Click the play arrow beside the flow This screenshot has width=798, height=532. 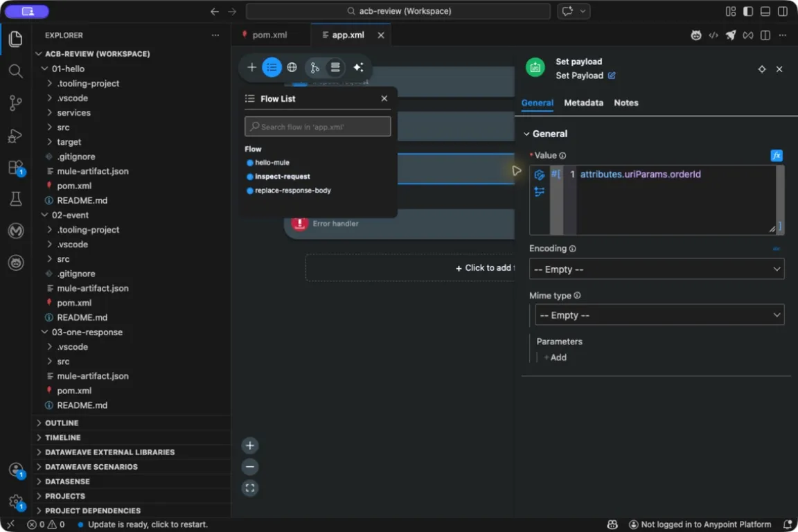click(516, 170)
